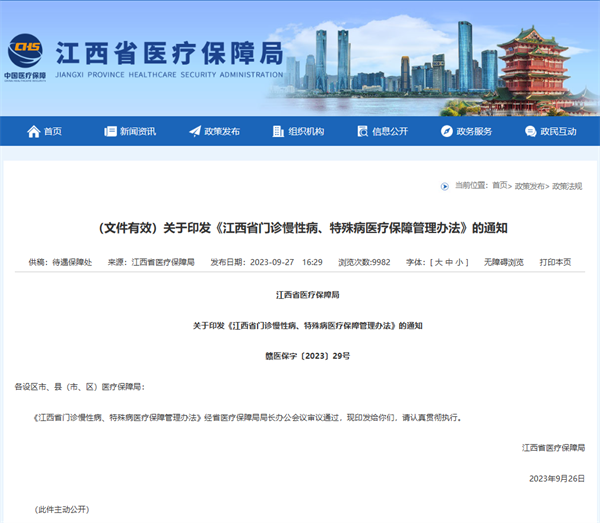The height and width of the screenshot is (523, 600).
Task: Click the news icon beside 新闻资讯
Action: tap(111, 131)
